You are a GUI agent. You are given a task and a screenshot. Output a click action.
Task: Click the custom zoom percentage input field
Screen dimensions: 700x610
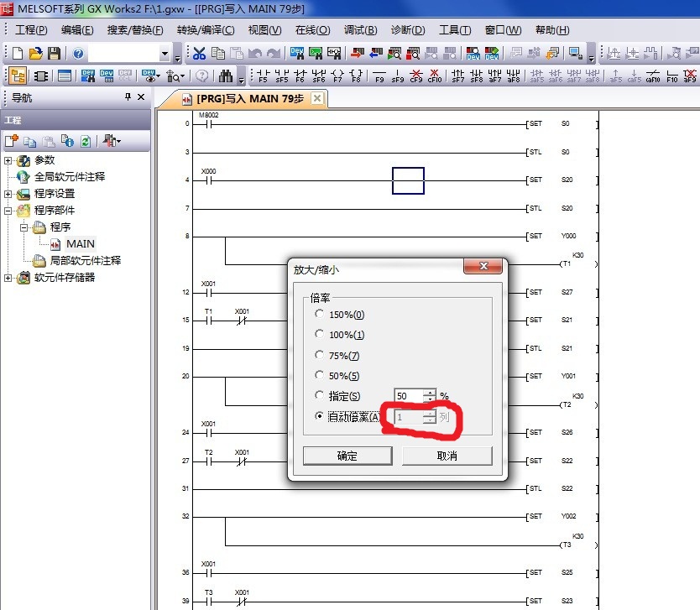pos(408,395)
